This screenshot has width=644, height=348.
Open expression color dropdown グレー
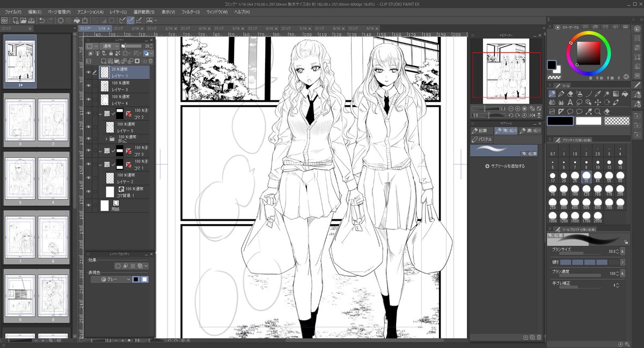click(111, 279)
